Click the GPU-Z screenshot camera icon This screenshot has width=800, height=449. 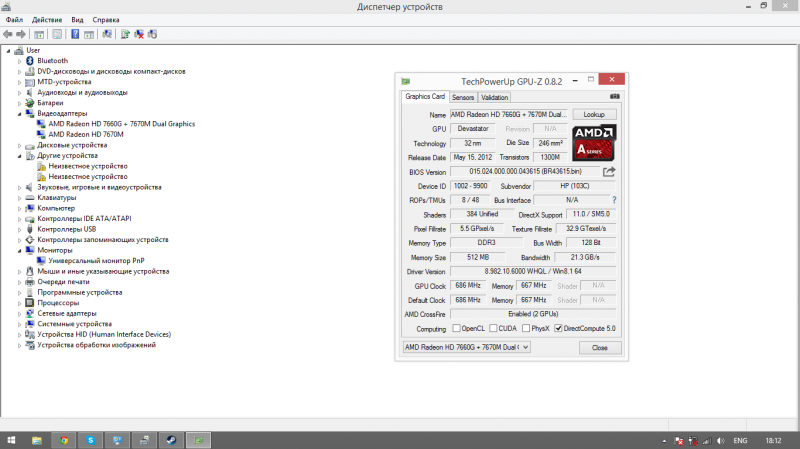coord(615,96)
